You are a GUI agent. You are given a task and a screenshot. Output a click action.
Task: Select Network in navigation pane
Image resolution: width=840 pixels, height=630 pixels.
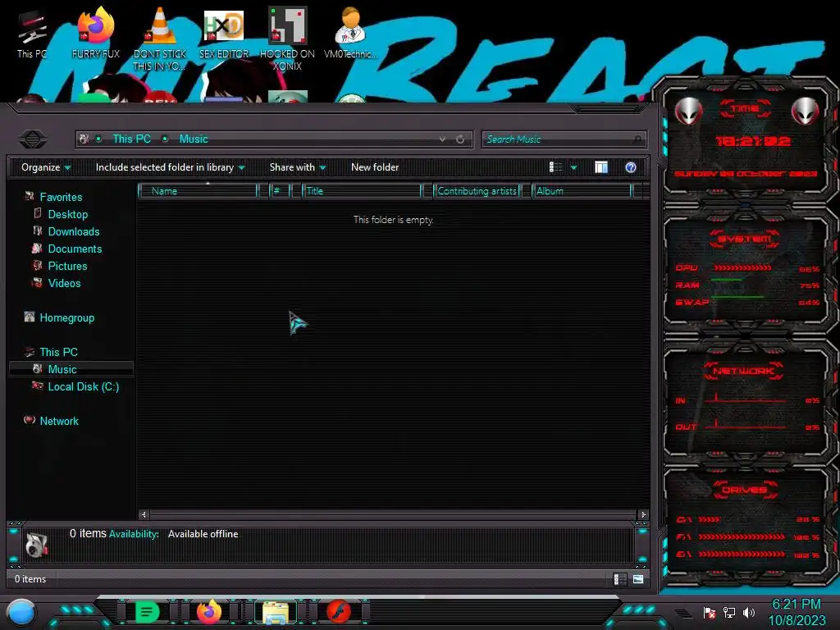pos(59,421)
